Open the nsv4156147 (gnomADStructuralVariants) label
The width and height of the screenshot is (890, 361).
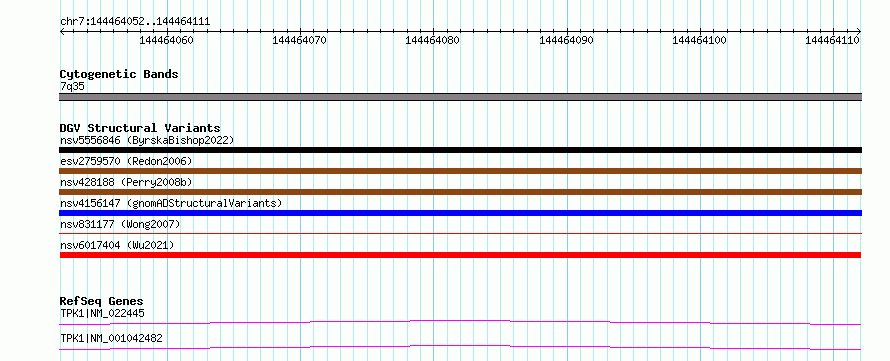point(171,203)
